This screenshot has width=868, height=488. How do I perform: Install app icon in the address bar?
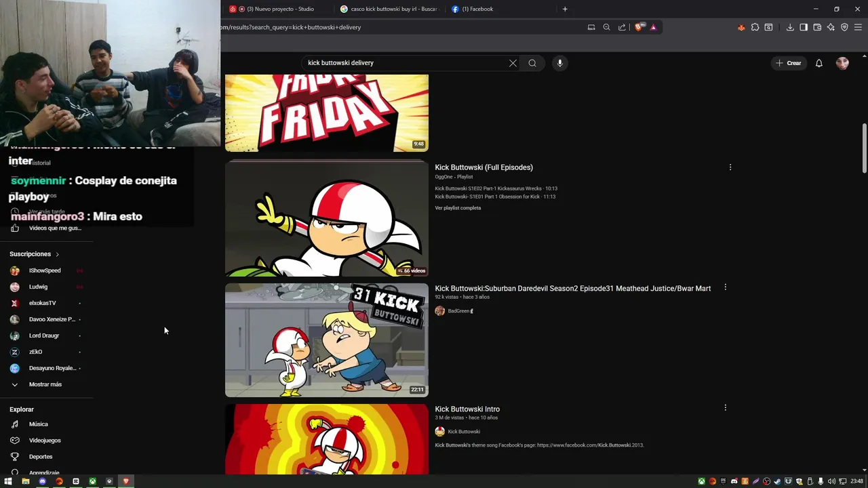tap(591, 27)
